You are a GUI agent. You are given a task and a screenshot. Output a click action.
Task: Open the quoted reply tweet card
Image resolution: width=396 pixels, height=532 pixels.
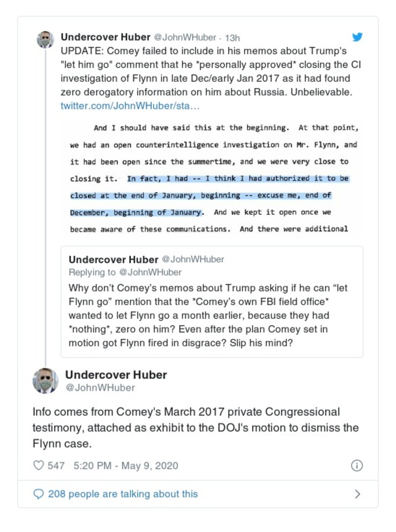pyautogui.click(x=212, y=300)
